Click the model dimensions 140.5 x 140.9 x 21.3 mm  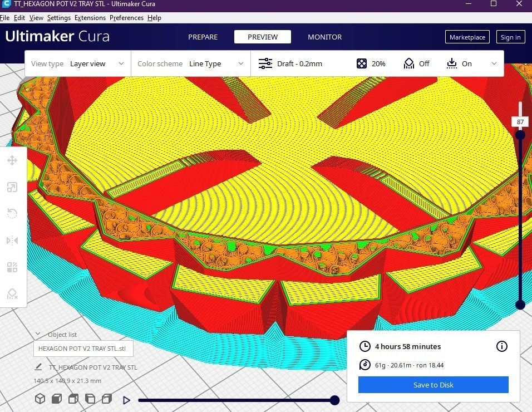click(x=67, y=380)
